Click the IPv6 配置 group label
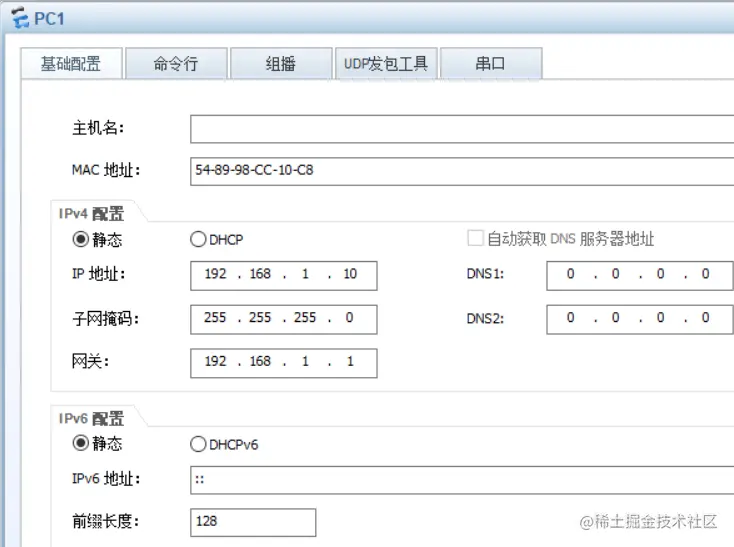 point(91,418)
